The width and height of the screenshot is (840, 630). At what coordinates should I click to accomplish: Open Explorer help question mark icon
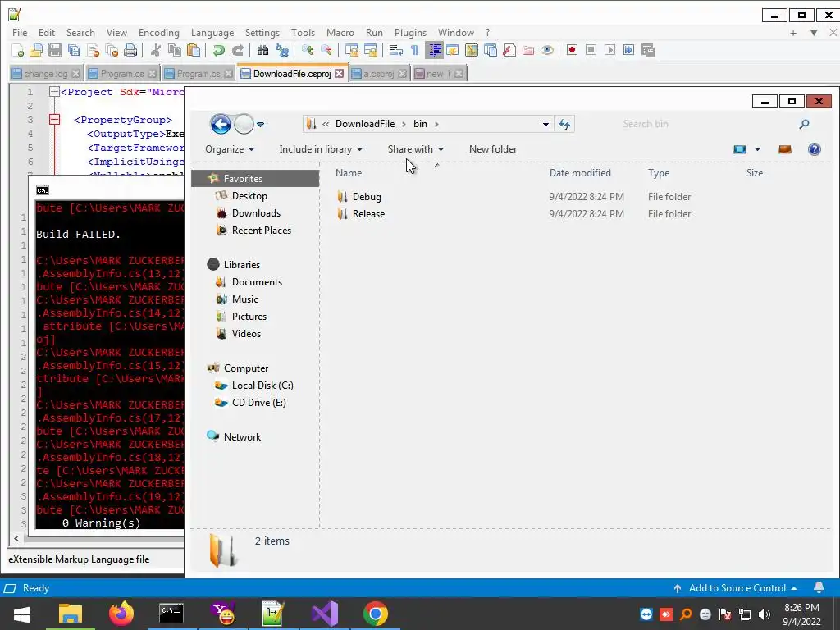[815, 149]
